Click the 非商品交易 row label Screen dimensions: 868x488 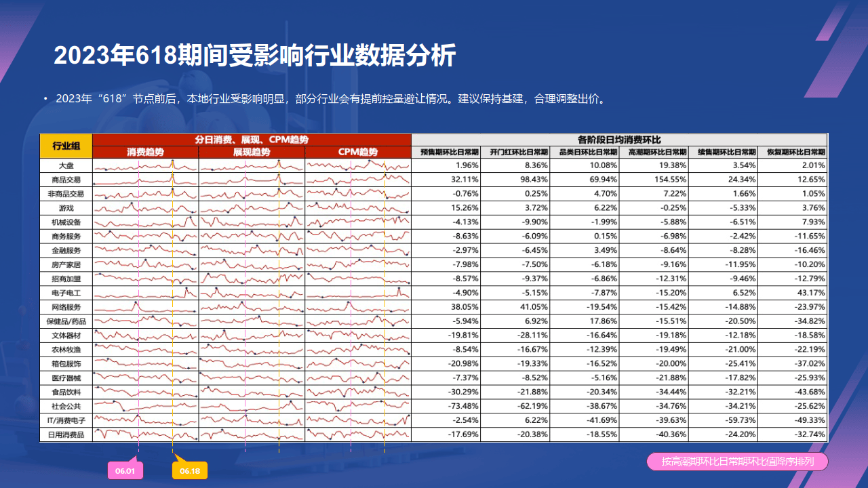click(66, 194)
